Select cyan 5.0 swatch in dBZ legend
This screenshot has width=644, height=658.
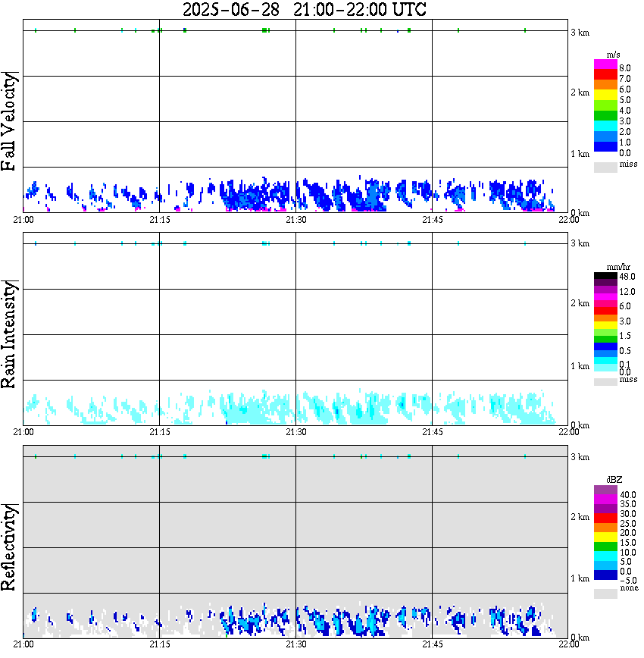pos(605,556)
